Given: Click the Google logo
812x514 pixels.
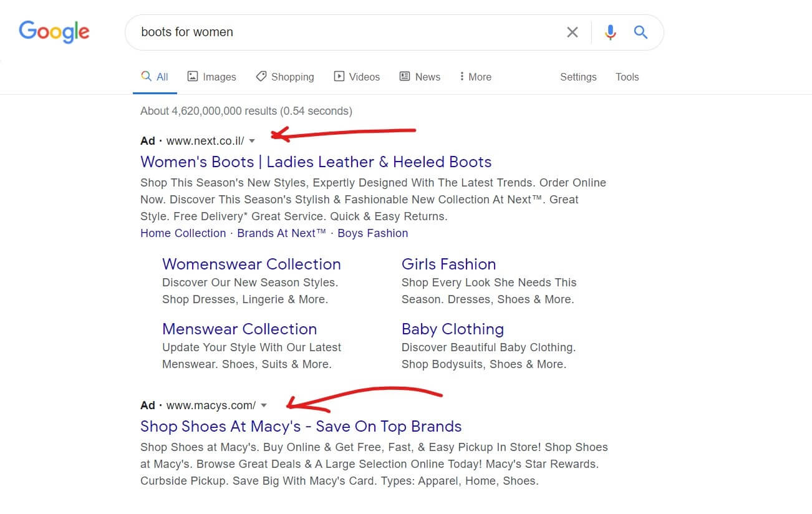Looking at the screenshot, I should tap(54, 32).
